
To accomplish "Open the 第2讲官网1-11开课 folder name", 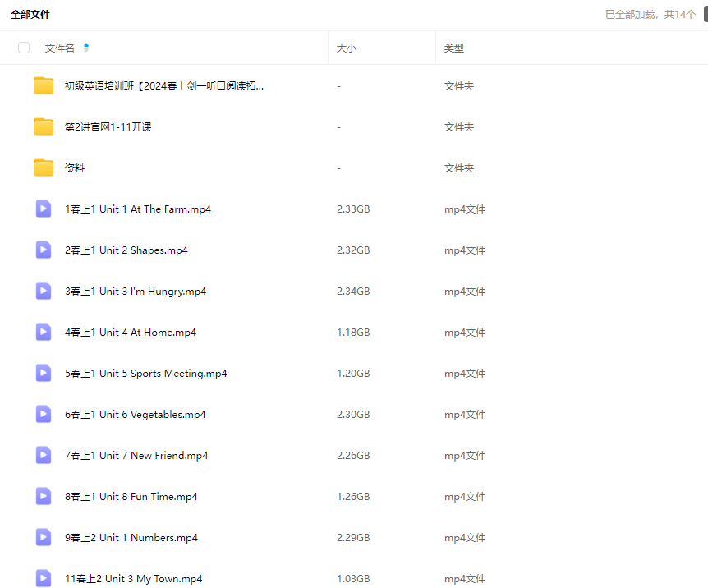I will (x=108, y=127).
